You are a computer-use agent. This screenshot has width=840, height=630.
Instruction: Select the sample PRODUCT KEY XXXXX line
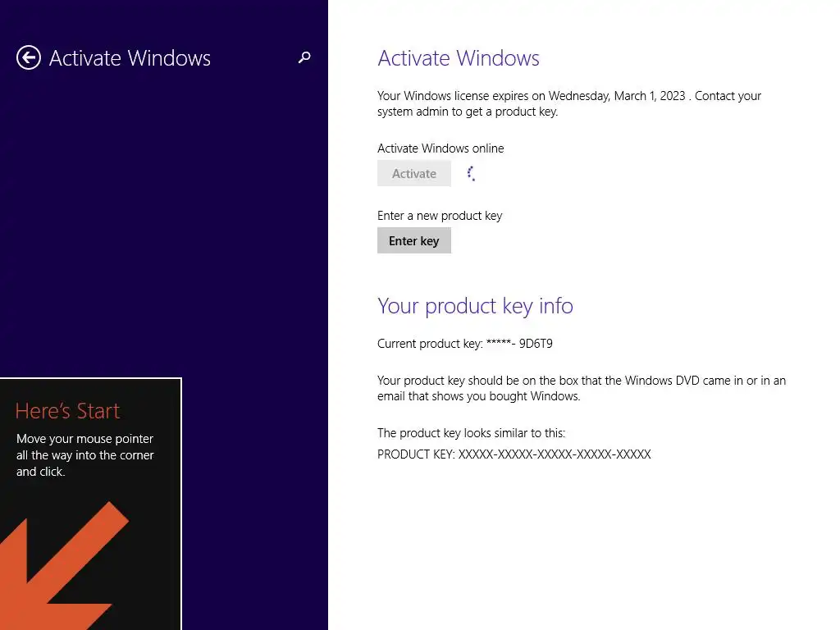[514, 454]
